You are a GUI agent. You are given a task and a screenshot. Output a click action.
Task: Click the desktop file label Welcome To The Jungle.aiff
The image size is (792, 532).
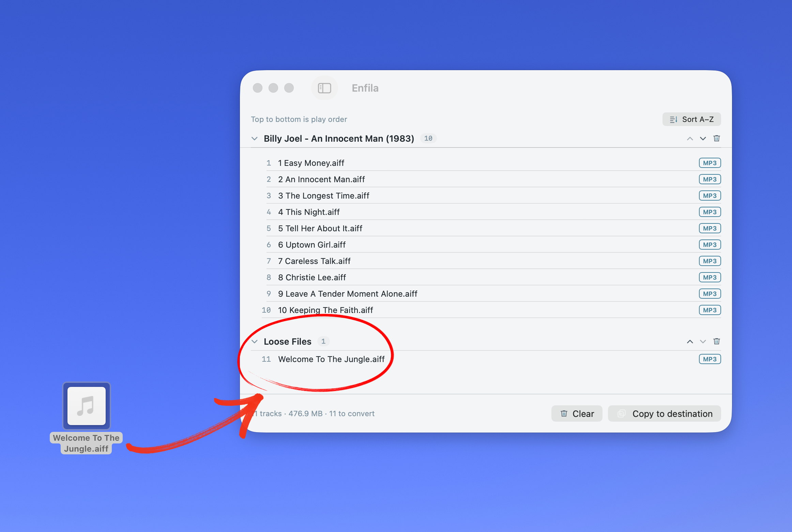(86, 443)
